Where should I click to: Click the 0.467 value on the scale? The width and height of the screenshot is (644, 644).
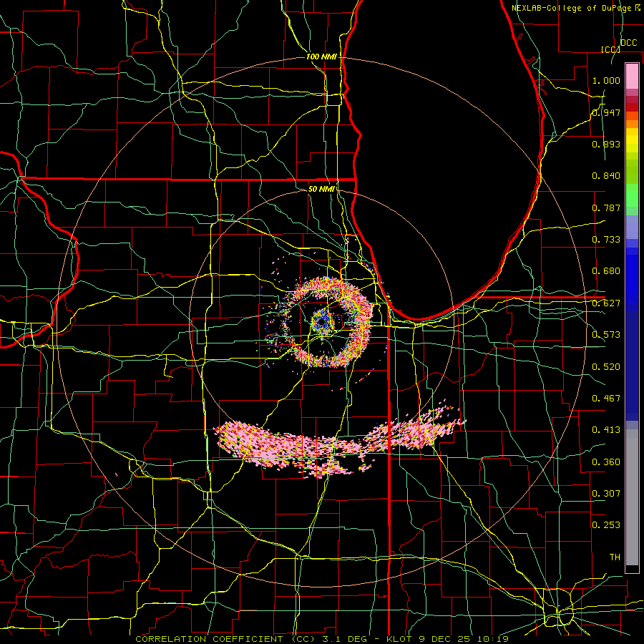[x=606, y=399]
